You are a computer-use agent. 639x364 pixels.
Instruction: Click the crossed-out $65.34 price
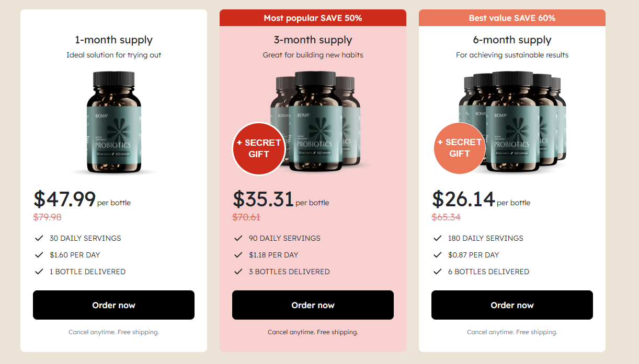pyautogui.click(x=446, y=217)
